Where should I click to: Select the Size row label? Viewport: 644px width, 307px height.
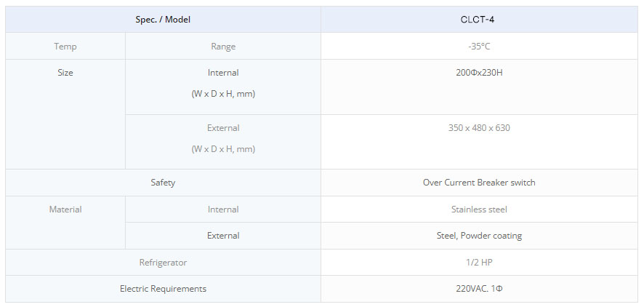(x=65, y=73)
